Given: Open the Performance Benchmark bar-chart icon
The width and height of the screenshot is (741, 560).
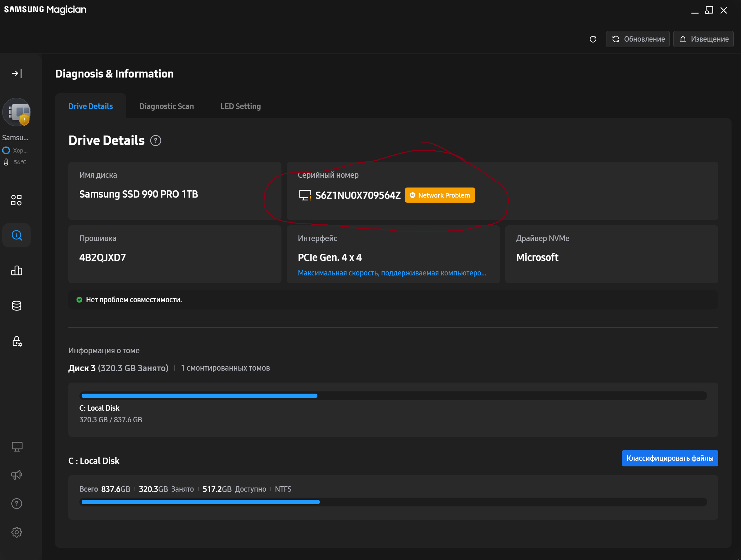Looking at the screenshot, I should pyautogui.click(x=17, y=271).
